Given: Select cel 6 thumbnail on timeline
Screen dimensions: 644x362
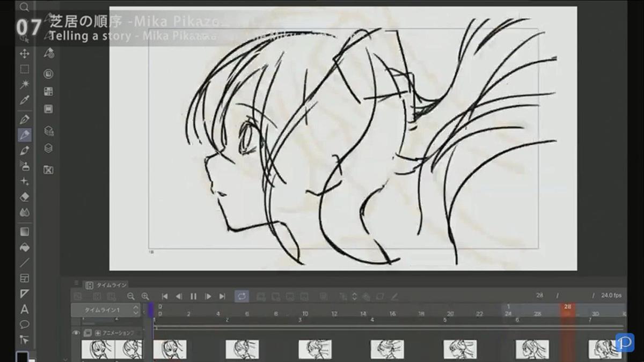Looking at the screenshot, I should tap(532, 349).
